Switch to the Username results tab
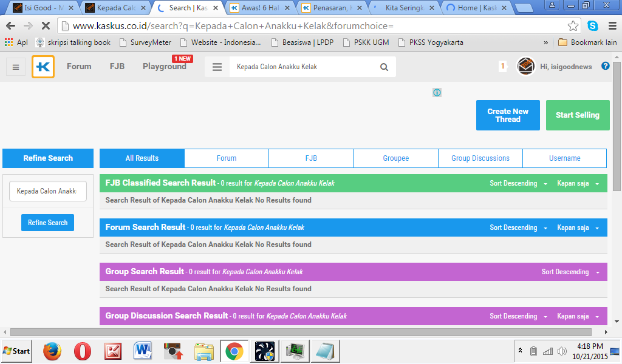 (565, 158)
